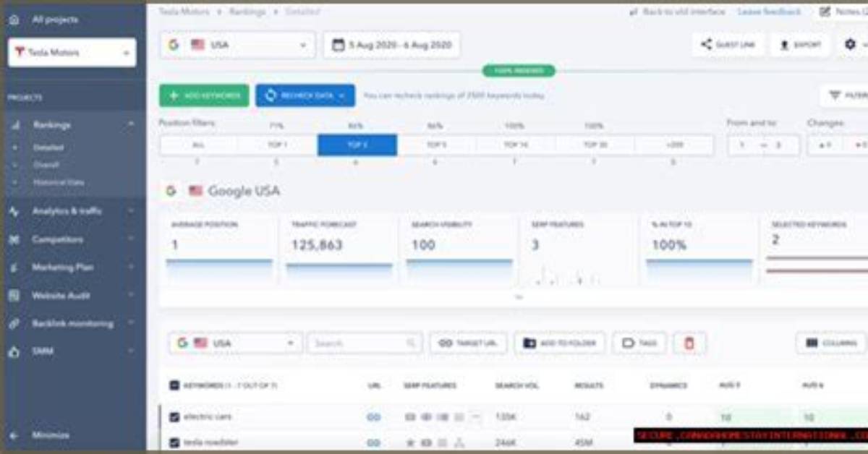
Task: Expand the Analytics & traffic section chevron
Action: [131, 211]
